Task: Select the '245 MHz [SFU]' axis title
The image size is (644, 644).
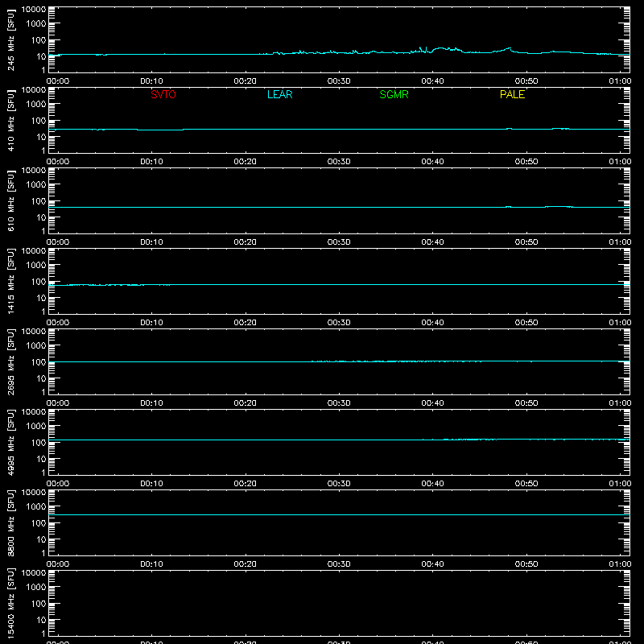Action: [11, 39]
